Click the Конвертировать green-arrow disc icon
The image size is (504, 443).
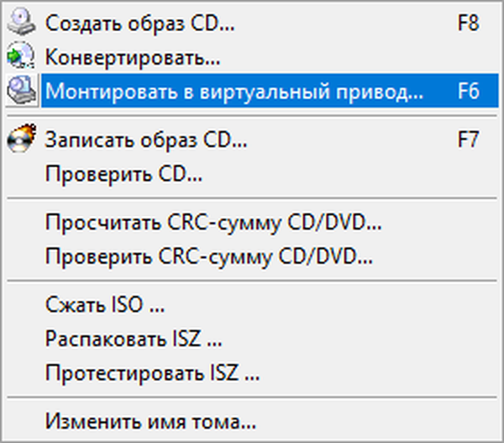[21, 55]
